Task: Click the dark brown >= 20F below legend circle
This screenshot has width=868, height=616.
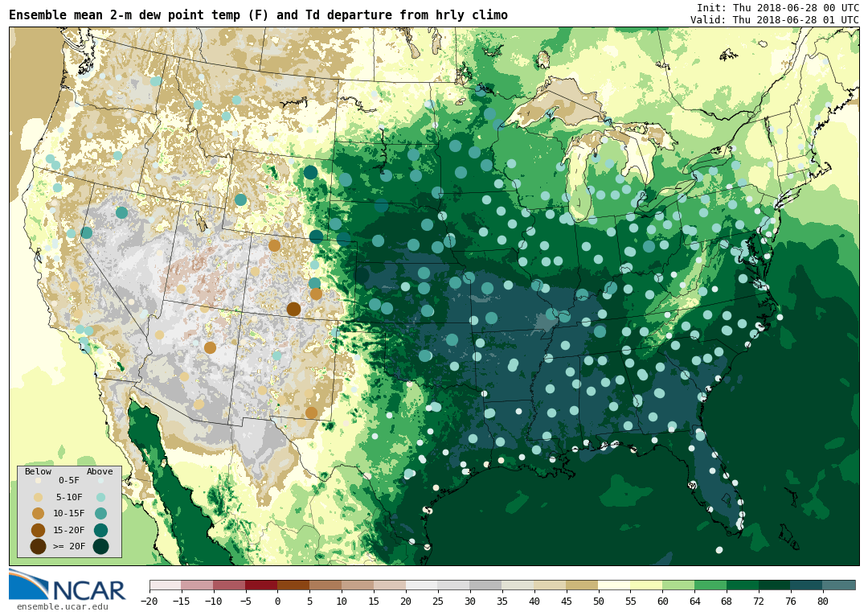Action: tap(39, 547)
